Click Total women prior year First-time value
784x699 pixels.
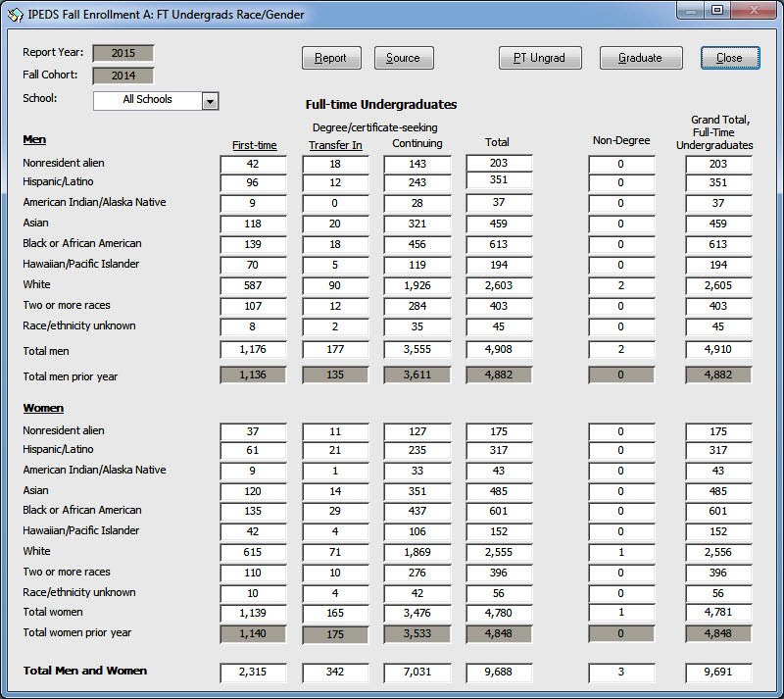click(253, 633)
